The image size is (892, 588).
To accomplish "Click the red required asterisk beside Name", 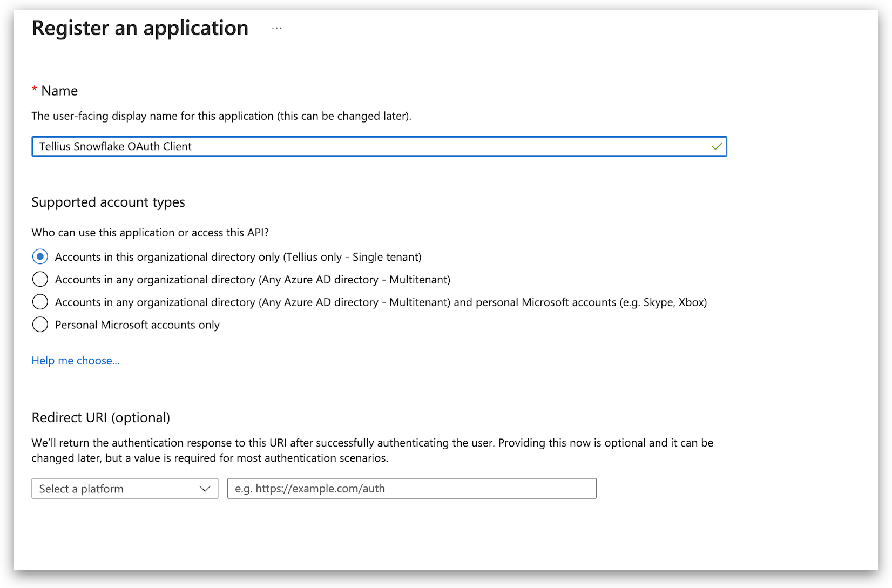I will 35,90.
